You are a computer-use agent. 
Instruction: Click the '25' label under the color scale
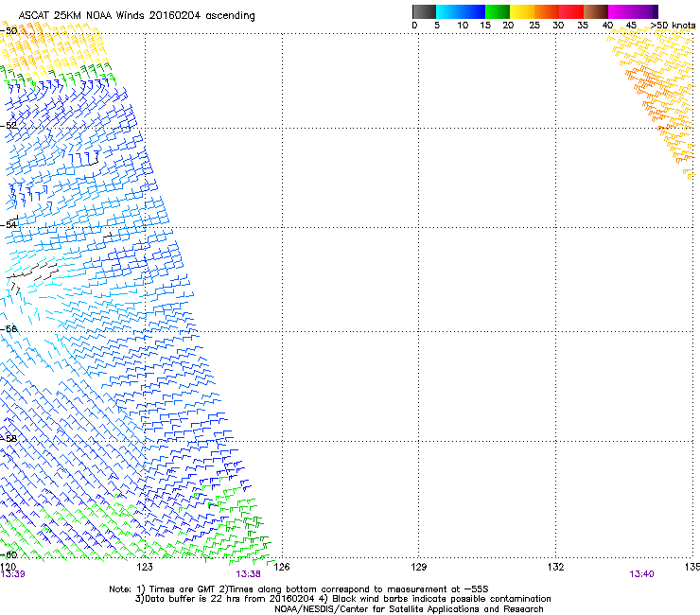coord(534,26)
